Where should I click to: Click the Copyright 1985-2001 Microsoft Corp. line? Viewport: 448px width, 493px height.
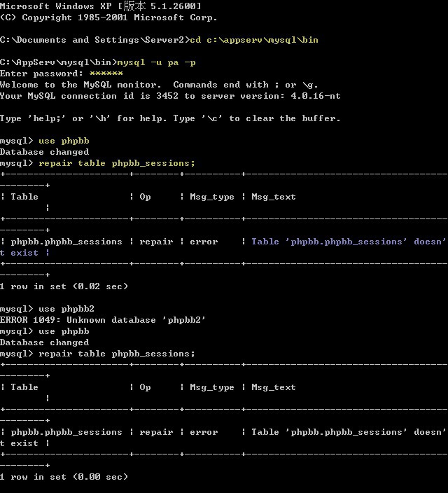pos(108,18)
